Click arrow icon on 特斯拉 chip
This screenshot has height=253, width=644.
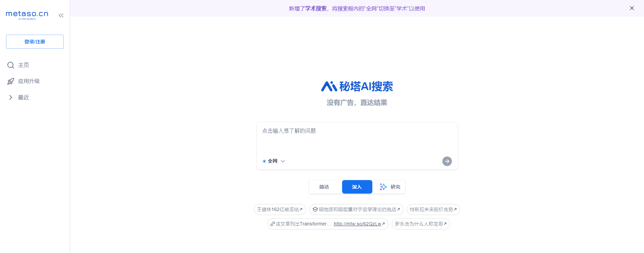click(455, 209)
